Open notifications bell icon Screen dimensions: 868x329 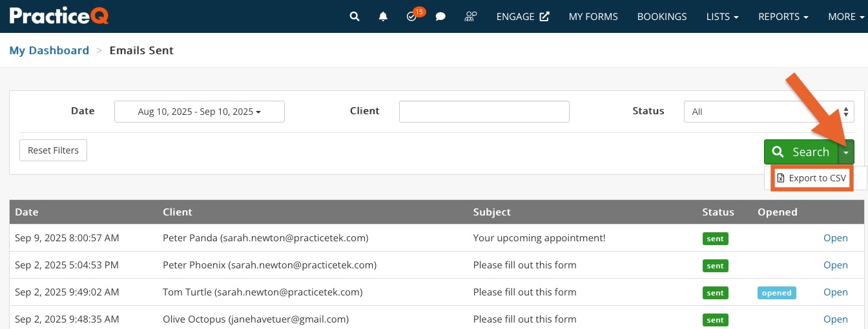pyautogui.click(x=383, y=17)
